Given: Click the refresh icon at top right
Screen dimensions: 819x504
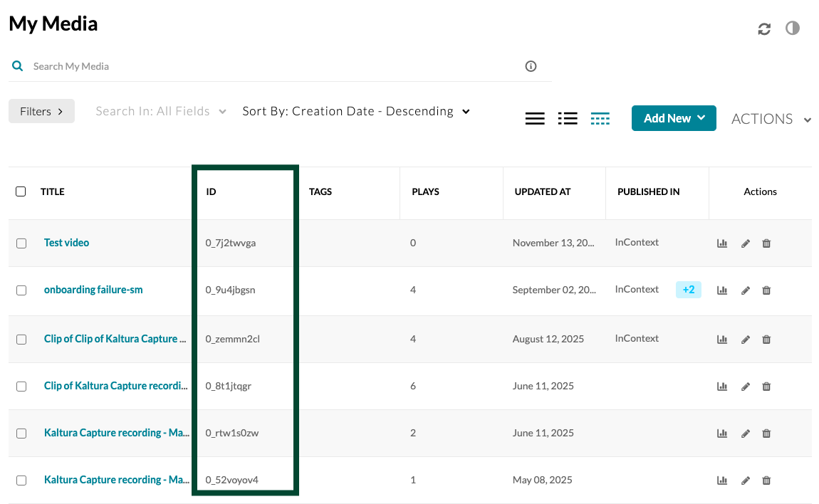Looking at the screenshot, I should (x=764, y=29).
